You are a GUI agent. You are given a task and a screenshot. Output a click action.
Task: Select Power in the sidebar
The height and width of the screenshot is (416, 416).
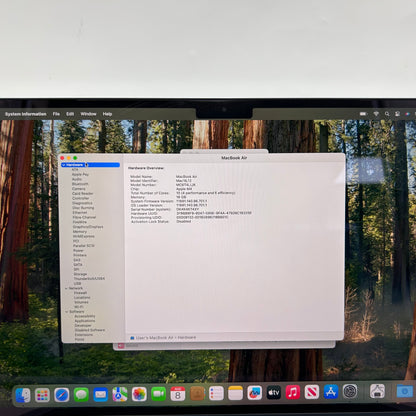click(79, 250)
